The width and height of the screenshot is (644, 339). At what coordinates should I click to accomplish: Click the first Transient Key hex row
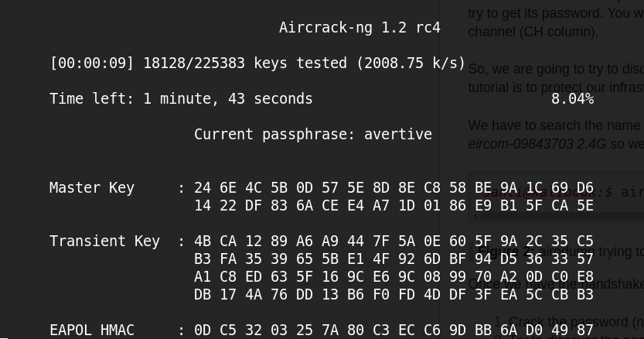click(x=394, y=241)
